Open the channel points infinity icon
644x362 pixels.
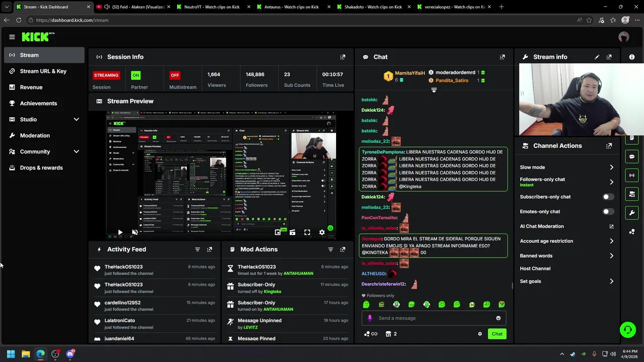point(371,334)
